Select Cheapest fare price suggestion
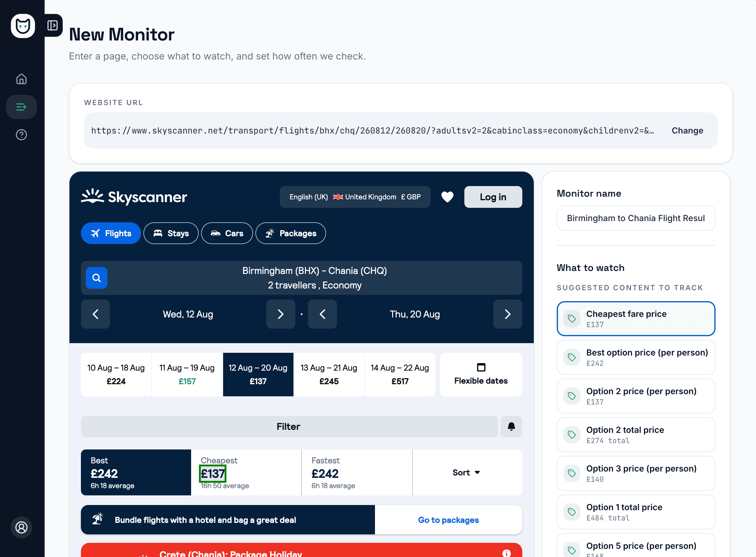The image size is (756, 557). click(x=636, y=319)
